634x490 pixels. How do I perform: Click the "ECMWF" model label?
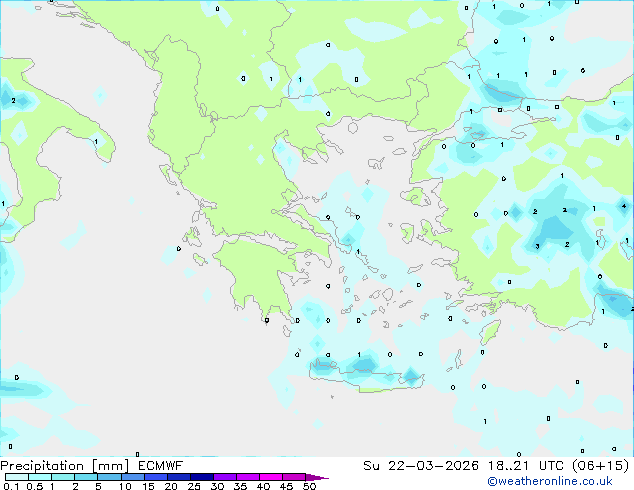point(161,466)
